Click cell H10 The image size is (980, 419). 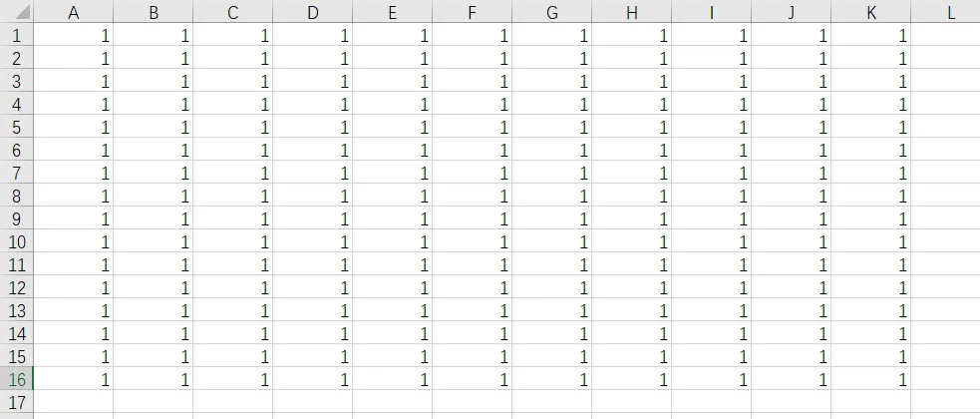[632, 241]
